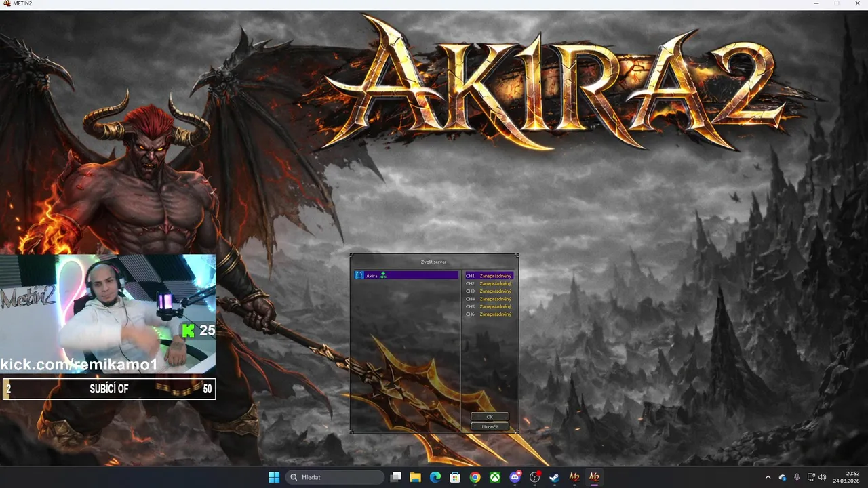Open Microsoft Store from the taskbar
The image size is (868, 488).
[x=455, y=477]
